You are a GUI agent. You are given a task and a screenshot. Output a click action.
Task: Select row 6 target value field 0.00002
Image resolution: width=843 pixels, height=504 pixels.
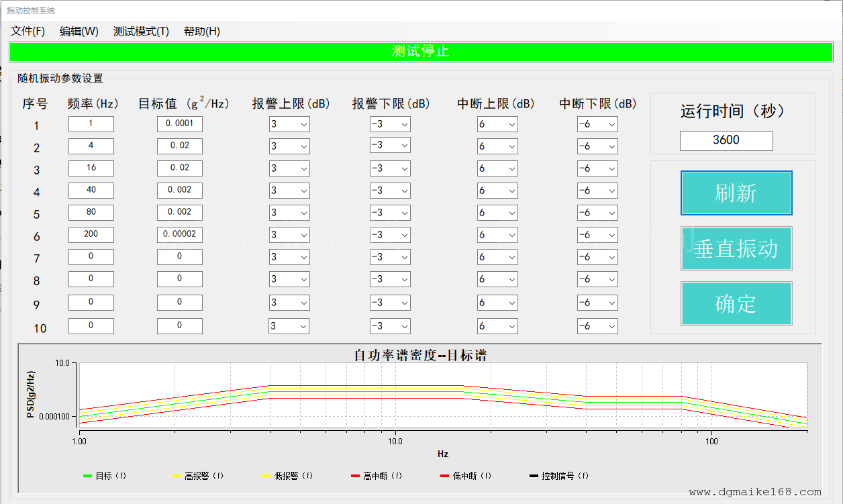coord(179,235)
